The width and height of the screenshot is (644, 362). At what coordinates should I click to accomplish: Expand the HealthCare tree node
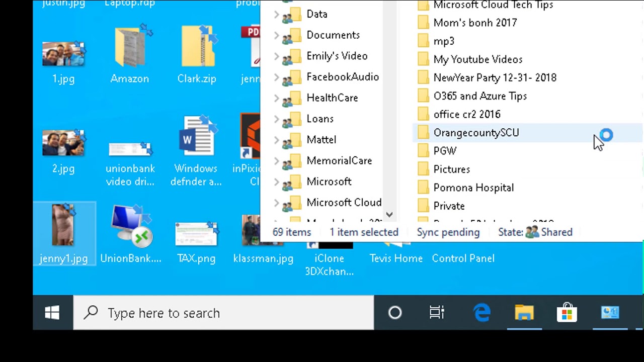(x=276, y=98)
